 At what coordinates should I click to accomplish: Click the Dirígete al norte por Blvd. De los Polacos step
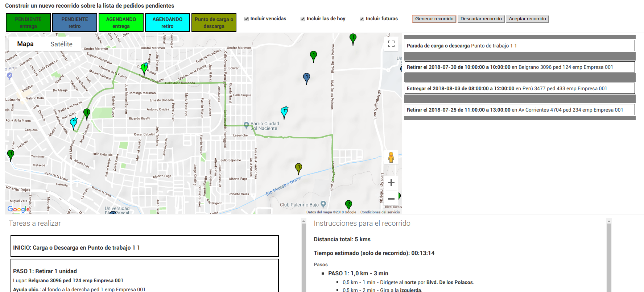408,282
